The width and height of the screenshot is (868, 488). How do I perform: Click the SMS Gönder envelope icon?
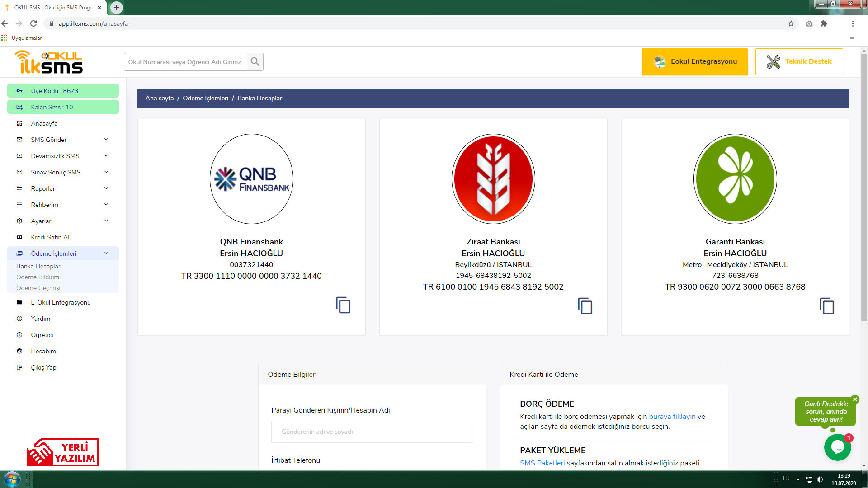click(x=19, y=140)
